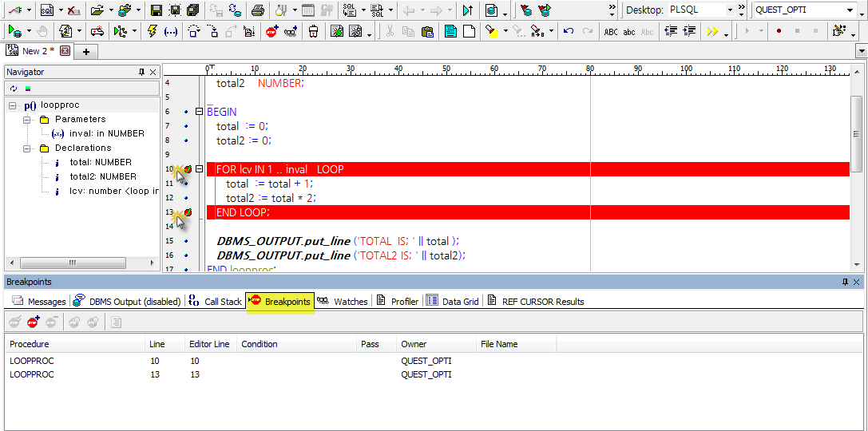868x431 pixels.
Task: Toggle the breakpoint marker on line 10
Action: tap(188, 169)
